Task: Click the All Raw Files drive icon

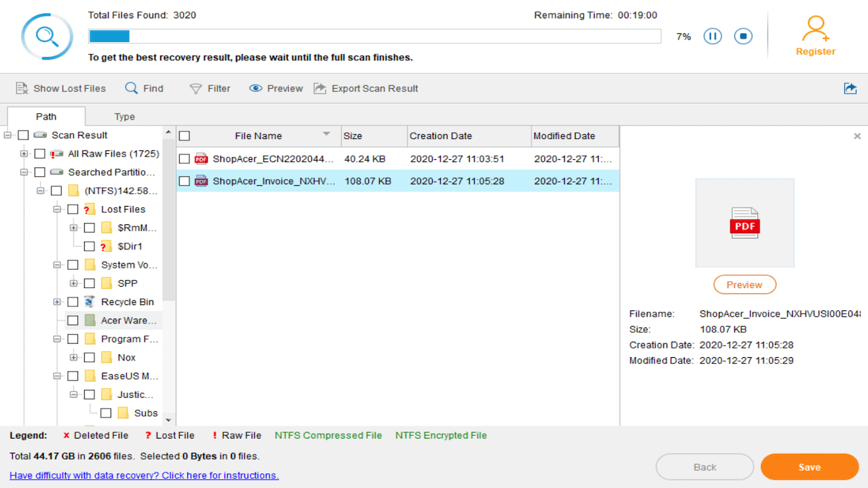Action: pyautogui.click(x=56, y=154)
